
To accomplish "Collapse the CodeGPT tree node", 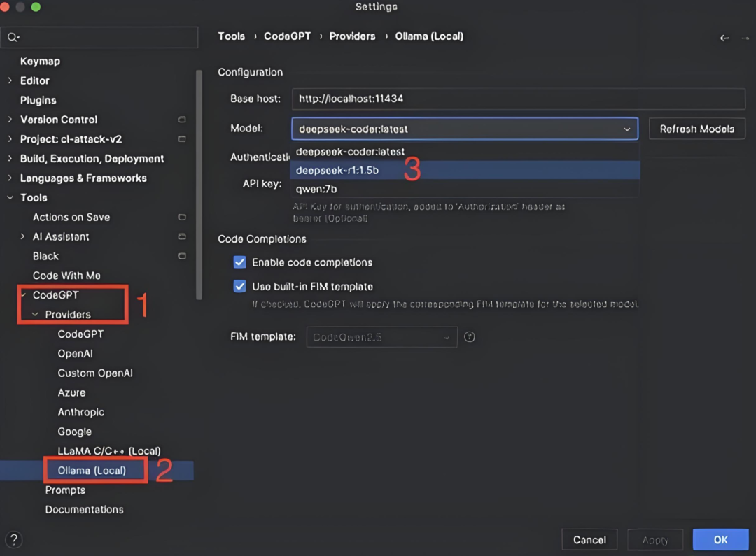I will coord(23,295).
